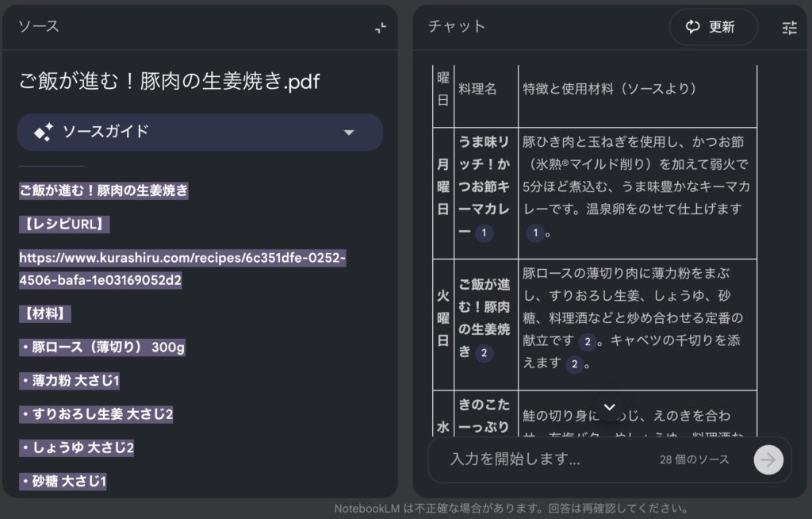Open citation 2 after 添えます
Image resolution: width=812 pixels, height=519 pixels.
(574, 364)
